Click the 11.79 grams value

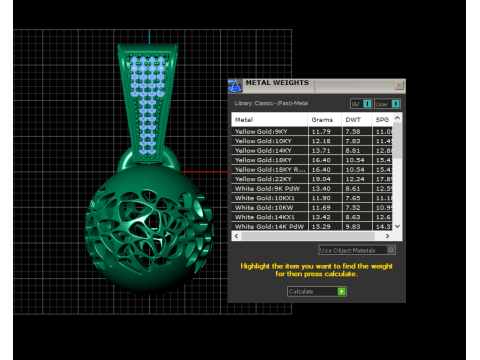321,131
